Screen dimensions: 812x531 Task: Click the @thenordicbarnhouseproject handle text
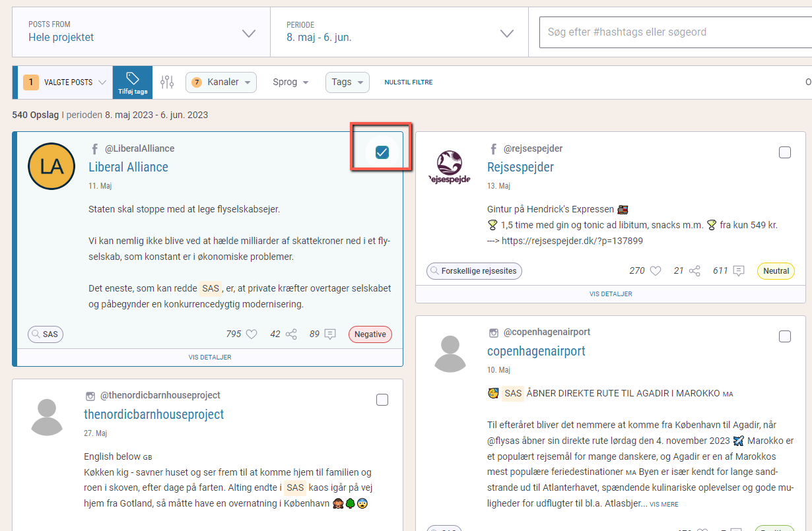[160, 395]
